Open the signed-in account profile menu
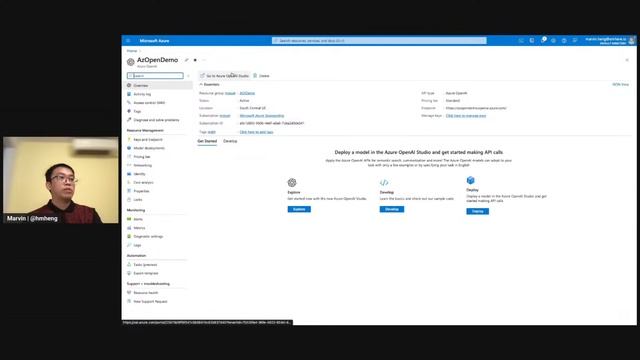Viewport: 640px width, 360px height. tap(610, 40)
